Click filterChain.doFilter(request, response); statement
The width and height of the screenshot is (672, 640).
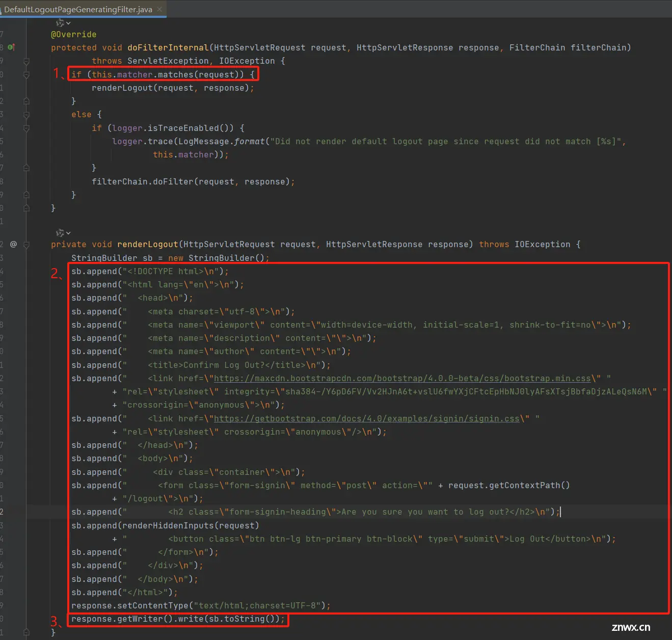pos(193,181)
